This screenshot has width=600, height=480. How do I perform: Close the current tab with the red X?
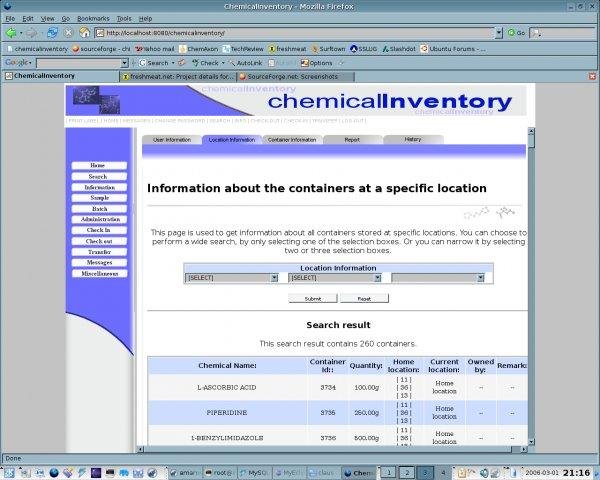pyautogui.click(x=592, y=76)
